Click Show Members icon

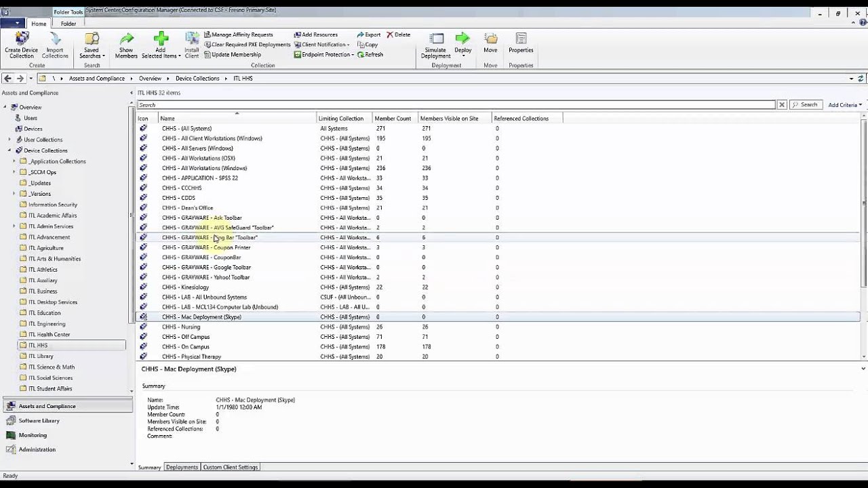(x=126, y=45)
